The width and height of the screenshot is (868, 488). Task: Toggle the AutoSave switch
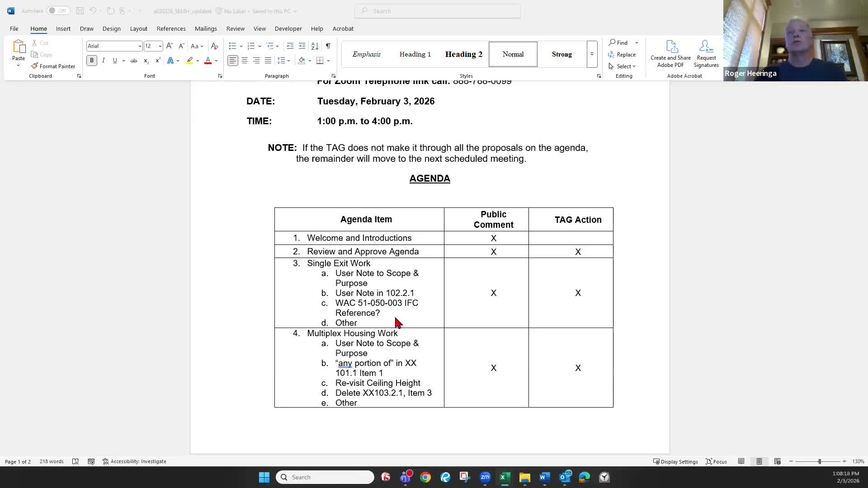pos(58,11)
